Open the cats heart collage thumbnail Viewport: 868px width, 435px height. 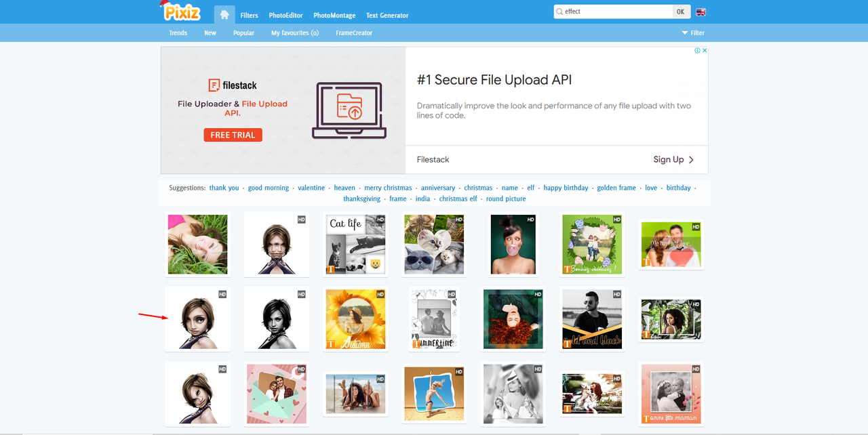pyautogui.click(x=434, y=244)
